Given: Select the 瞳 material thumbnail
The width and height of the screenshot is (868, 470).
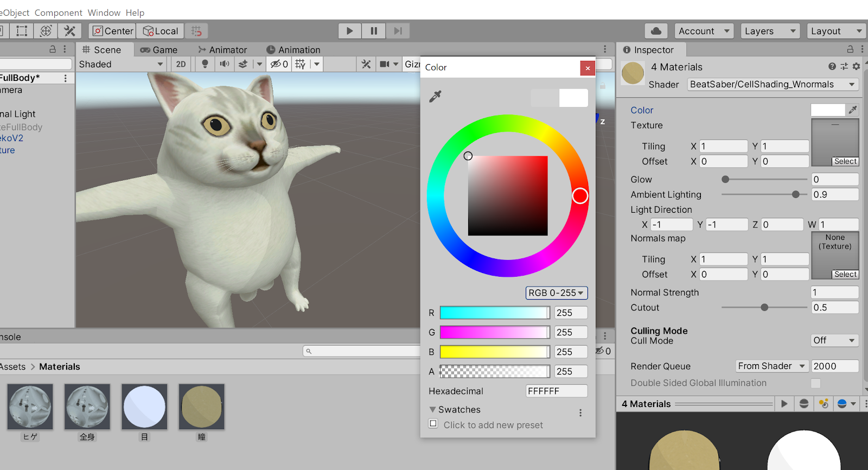Looking at the screenshot, I should pos(202,407).
